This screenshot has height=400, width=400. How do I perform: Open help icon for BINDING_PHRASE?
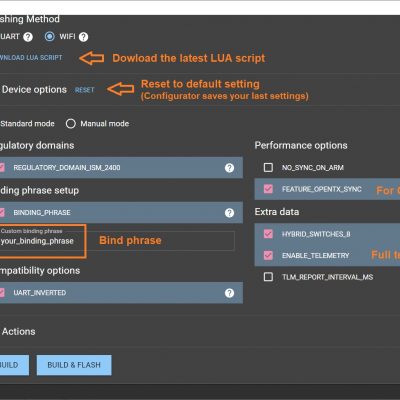point(229,213)
